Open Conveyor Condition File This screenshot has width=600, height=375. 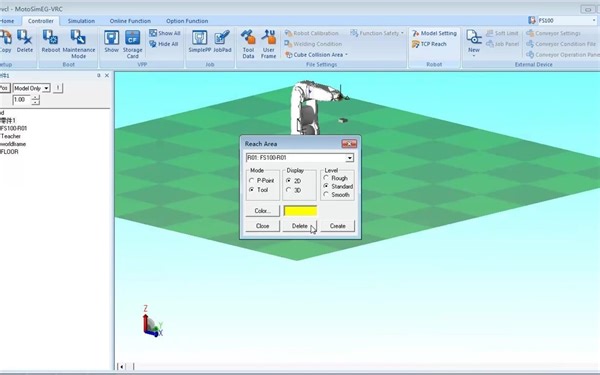(x=561, y=44)
